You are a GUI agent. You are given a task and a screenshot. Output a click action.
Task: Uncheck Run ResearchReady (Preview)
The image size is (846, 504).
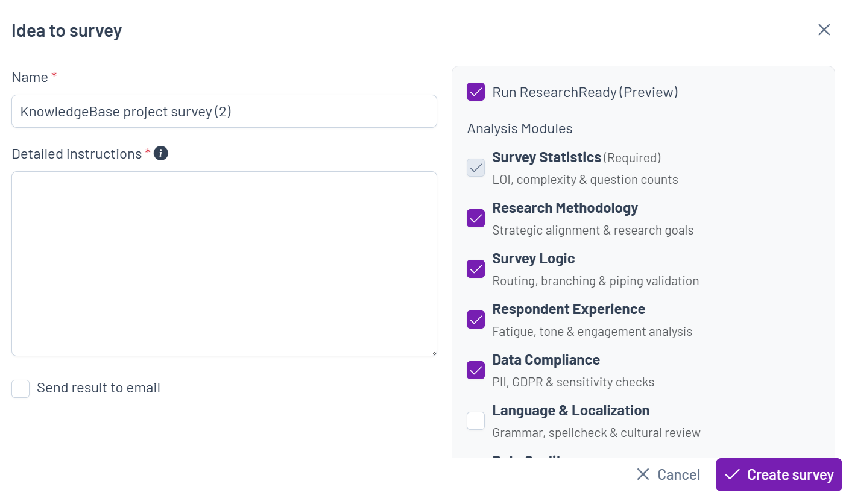click(x=476, y=92)
